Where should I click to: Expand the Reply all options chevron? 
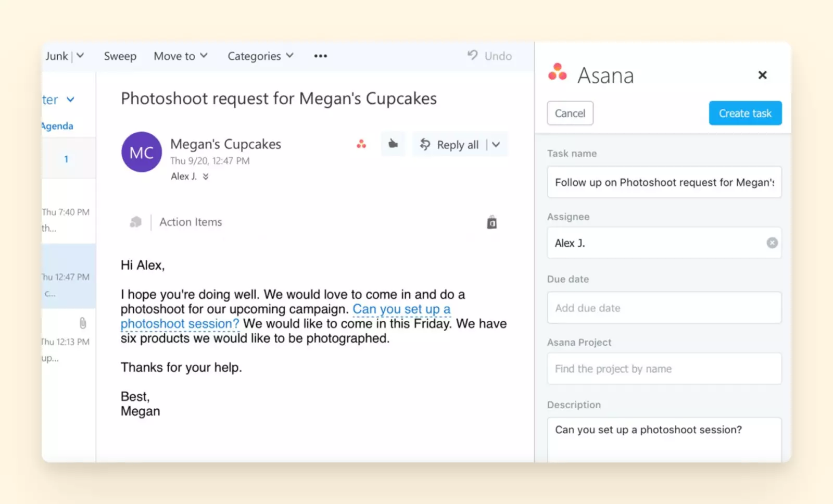pos(496,145)
